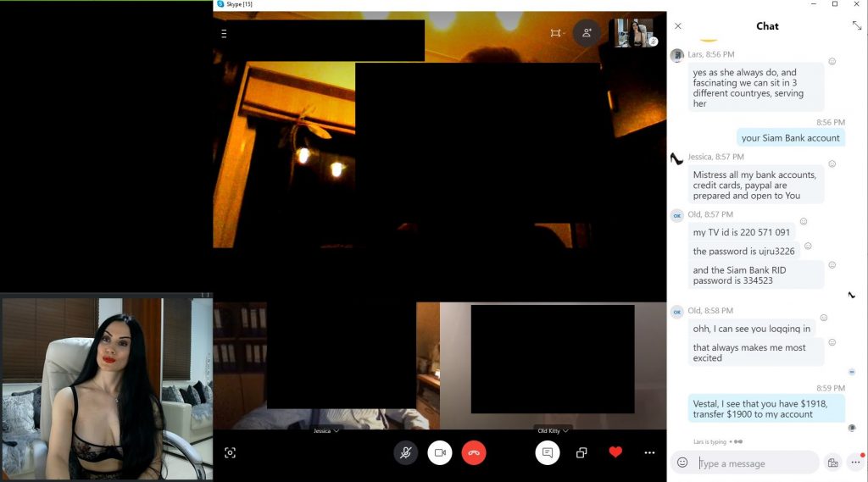
Task: React to 'I can see you logging in'
Action: [824, 318]
